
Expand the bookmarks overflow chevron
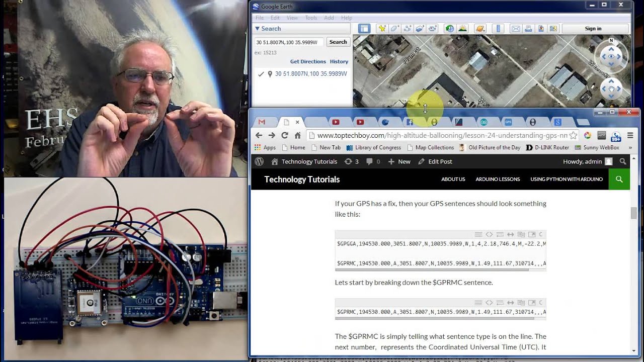pyautogui.click(x=630, y=148)
